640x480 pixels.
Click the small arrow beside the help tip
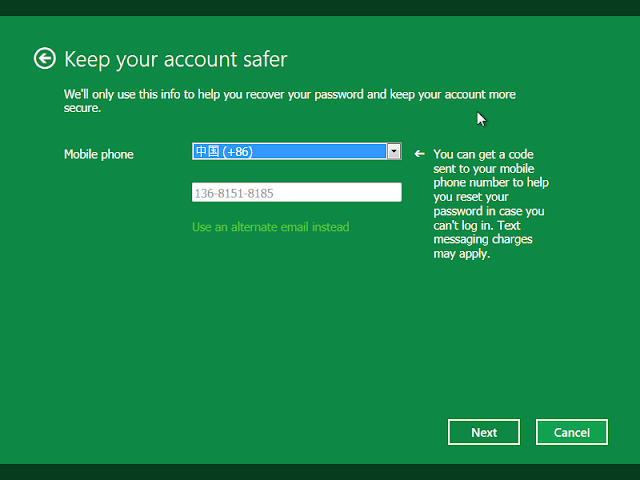420,154
